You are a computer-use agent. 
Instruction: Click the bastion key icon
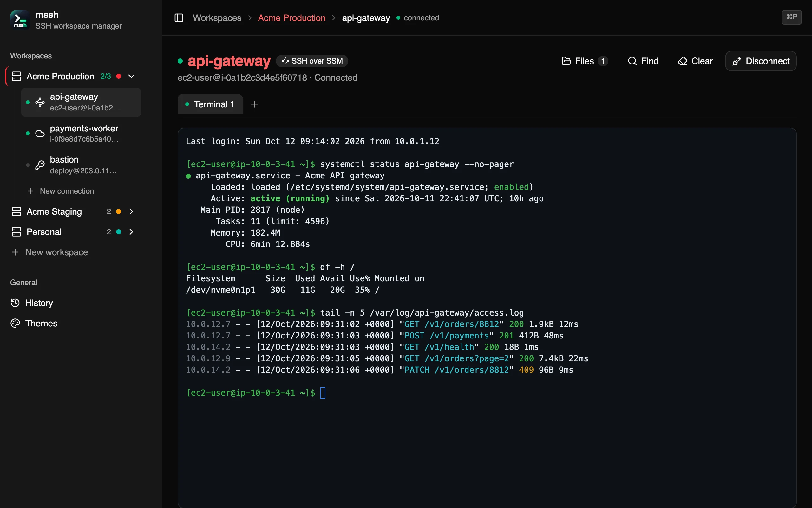40,165
